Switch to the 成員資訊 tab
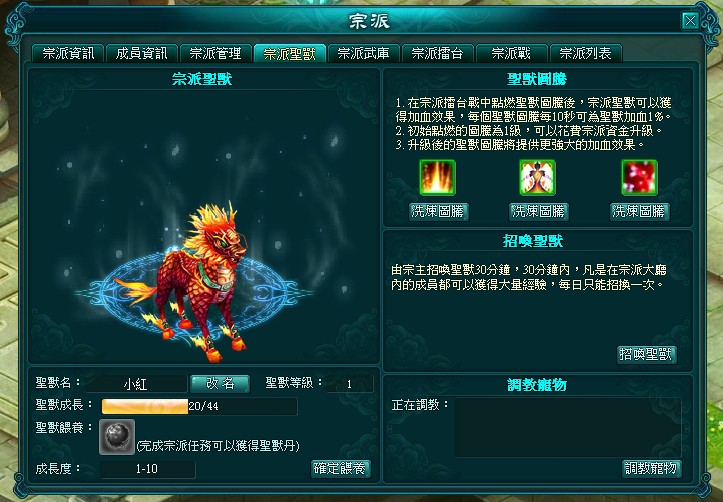Screen dimensions: 723x502 click(142, 53)
